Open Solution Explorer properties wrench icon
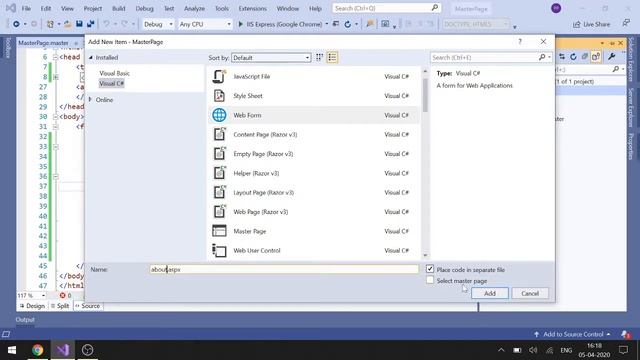Screen dimensions: 640x360 [611, 57]
